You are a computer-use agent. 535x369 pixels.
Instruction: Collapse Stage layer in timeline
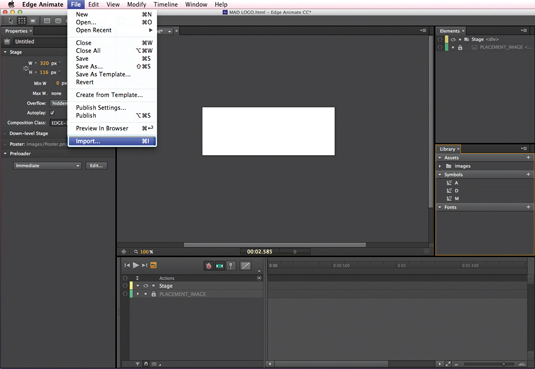[138, 286]
